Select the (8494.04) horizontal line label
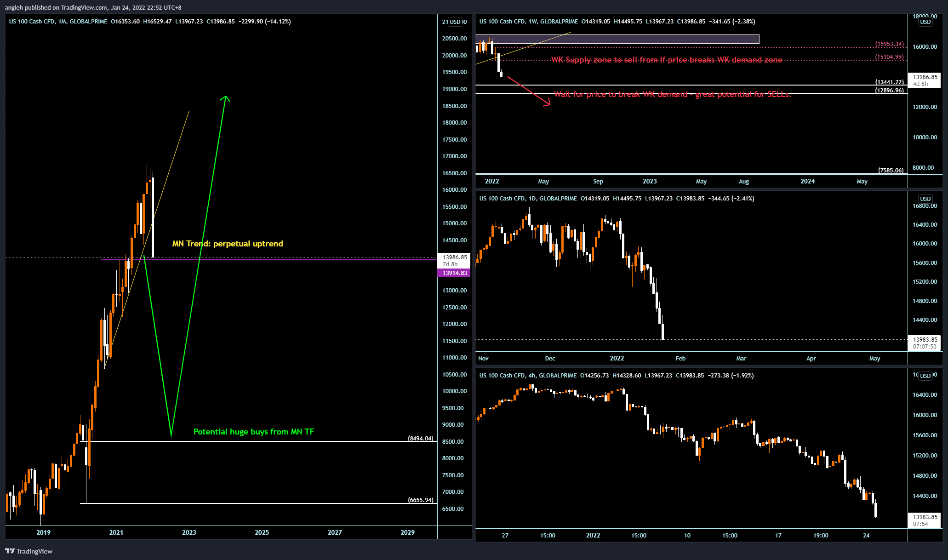This screenshot has width=948, height=560. coord(421,438)
